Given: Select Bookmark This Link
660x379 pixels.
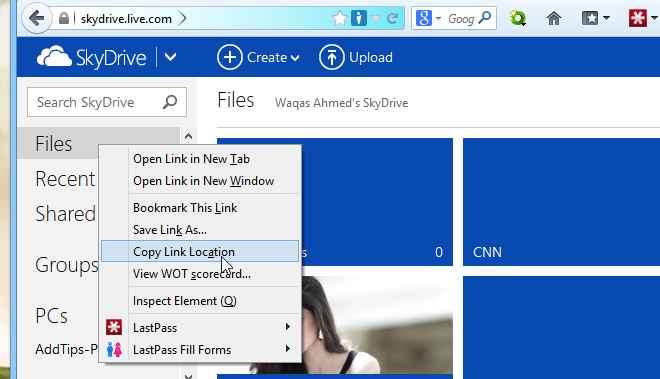Looking at the screenshot, I should point(200,208).
